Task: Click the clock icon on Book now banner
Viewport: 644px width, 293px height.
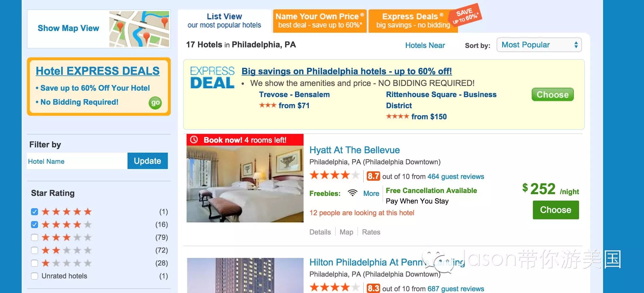Action: pyautogui.click(x=194, y=140)
